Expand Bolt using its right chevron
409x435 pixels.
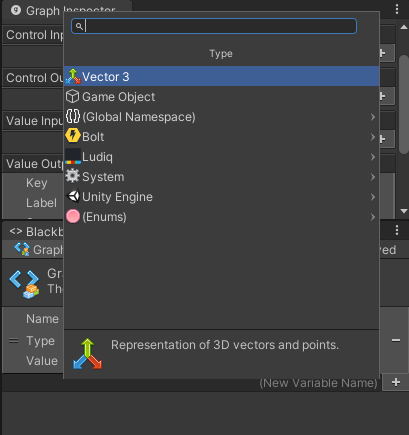(x=373, y=137)
